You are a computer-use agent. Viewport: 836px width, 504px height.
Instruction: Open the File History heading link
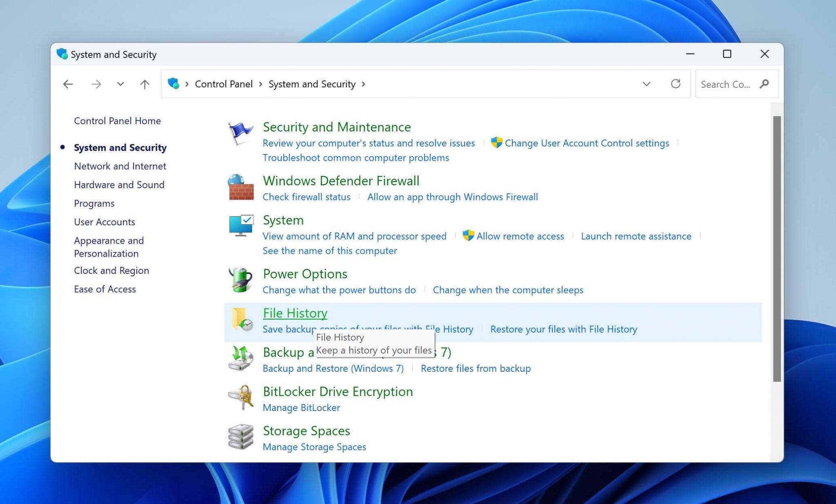pyautogui.click(x=295, y=313)
